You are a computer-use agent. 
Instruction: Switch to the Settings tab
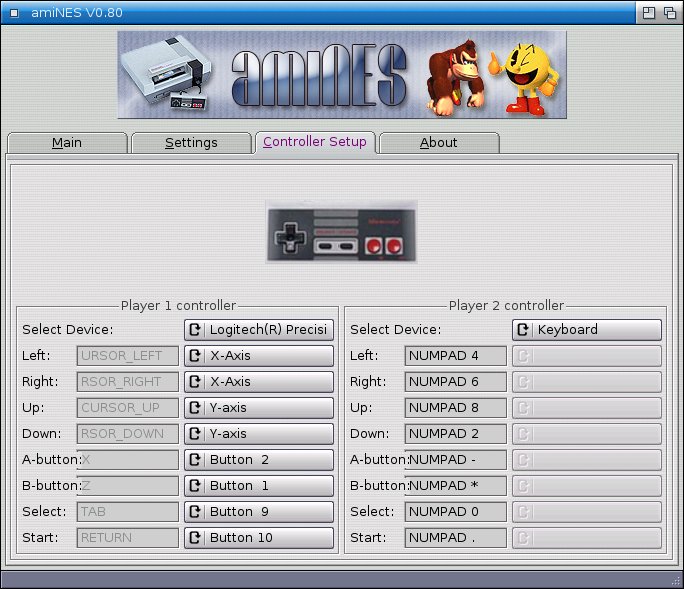pos(191,143)
